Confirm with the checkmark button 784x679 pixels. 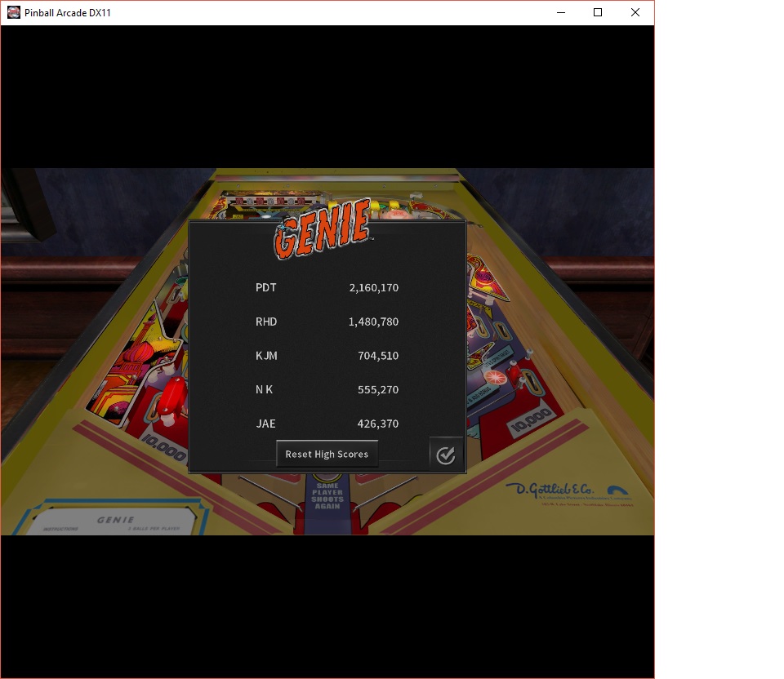445,455
